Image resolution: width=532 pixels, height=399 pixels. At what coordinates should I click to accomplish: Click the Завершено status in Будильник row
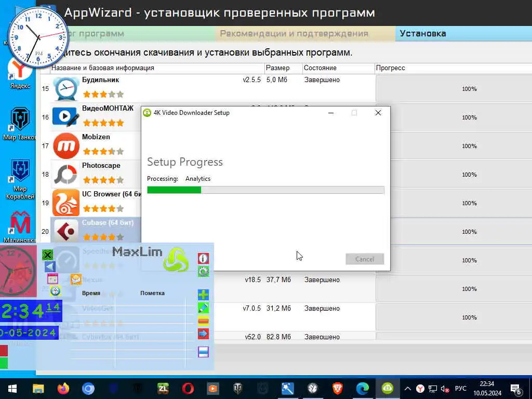322,79
